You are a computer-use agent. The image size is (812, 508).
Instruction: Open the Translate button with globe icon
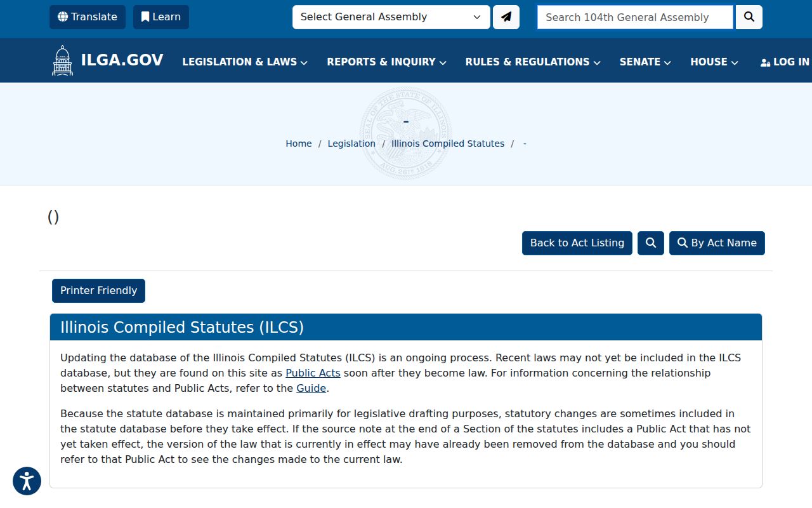(88, 17)
